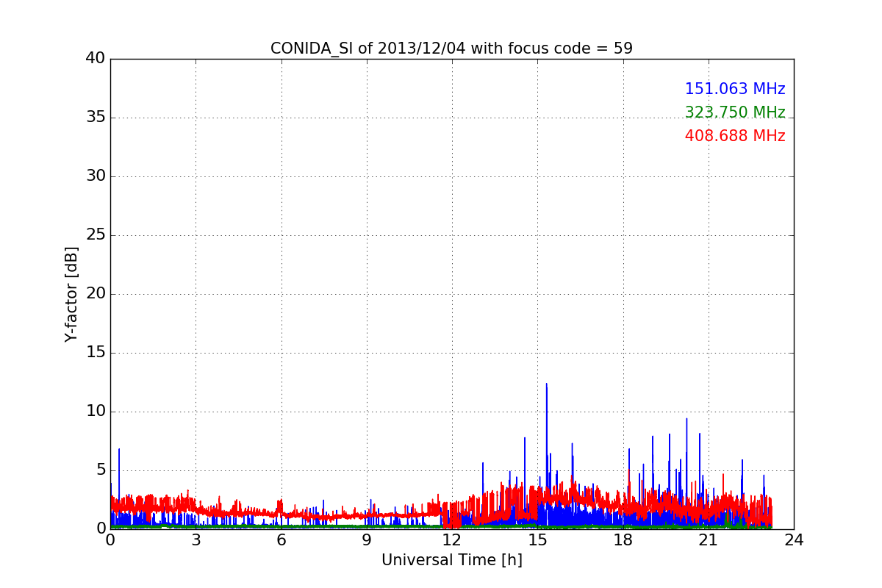The image size is (882, 588).
Task: Click the y-axis tick label '25'
Action: click(96, 234)
